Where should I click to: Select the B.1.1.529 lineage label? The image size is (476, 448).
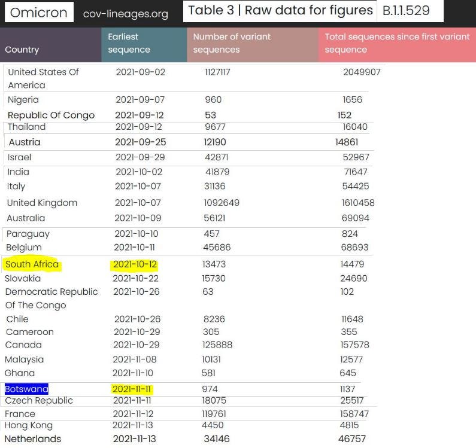tap(406, 11)
